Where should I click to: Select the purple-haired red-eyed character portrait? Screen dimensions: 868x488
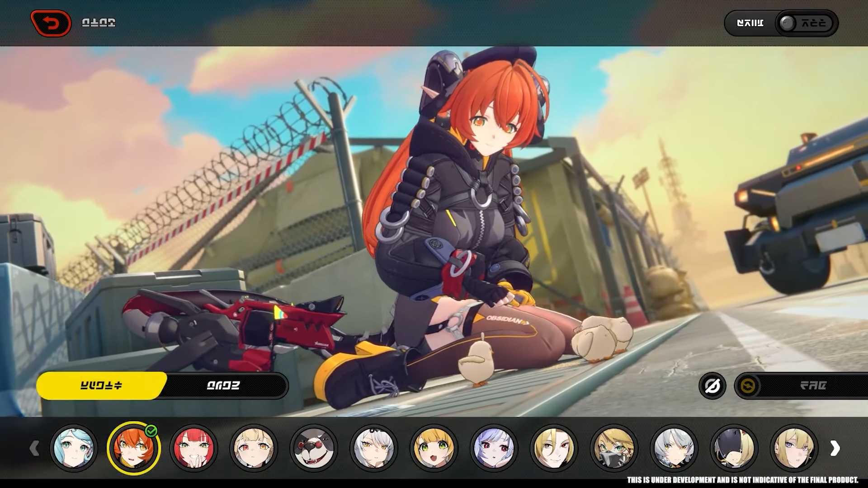pos(493,448)
